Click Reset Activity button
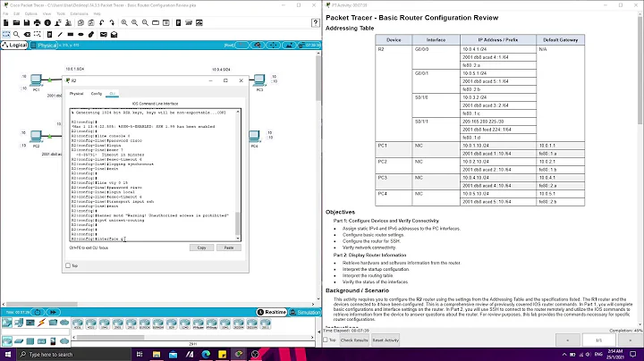Viewport: 644px width, 361px height. [x=386, y=340]
